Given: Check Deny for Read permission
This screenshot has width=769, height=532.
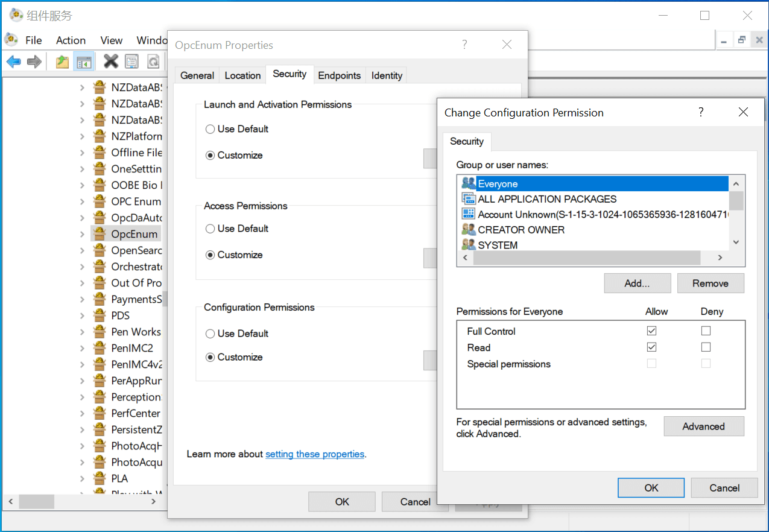Looking at the screenshot, I should coord(706,347).
